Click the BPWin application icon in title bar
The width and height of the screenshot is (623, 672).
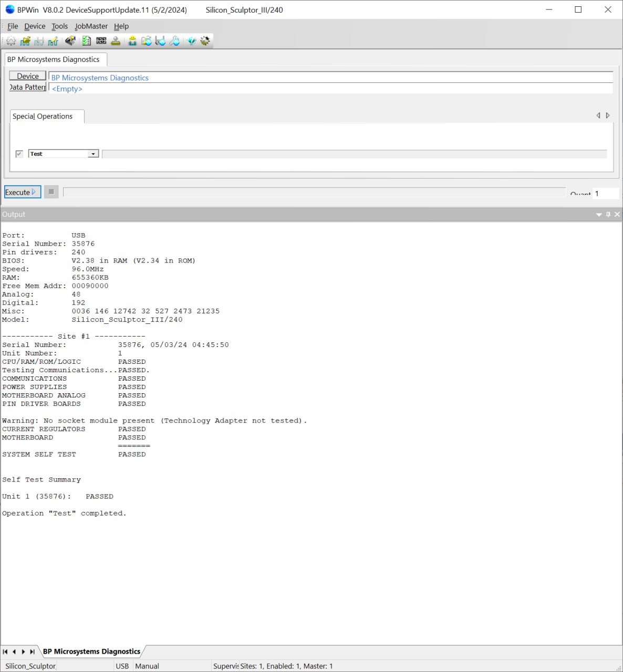[9, 9]
